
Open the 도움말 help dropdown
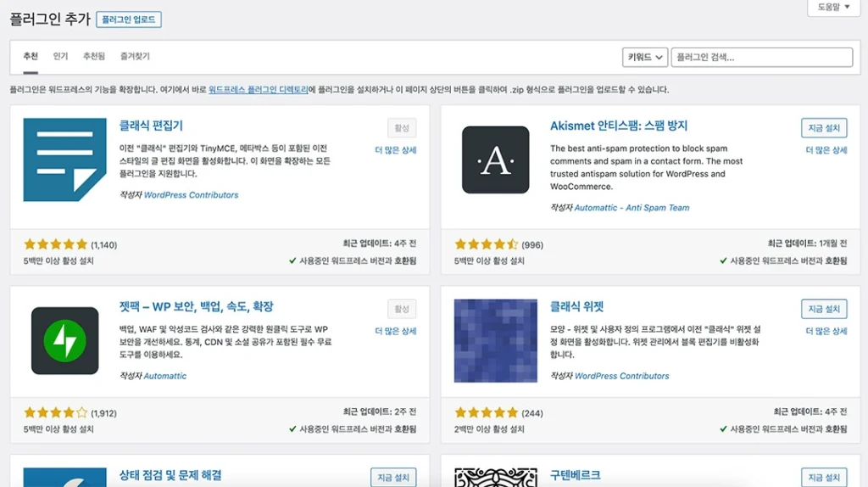(x=834, y=7)
